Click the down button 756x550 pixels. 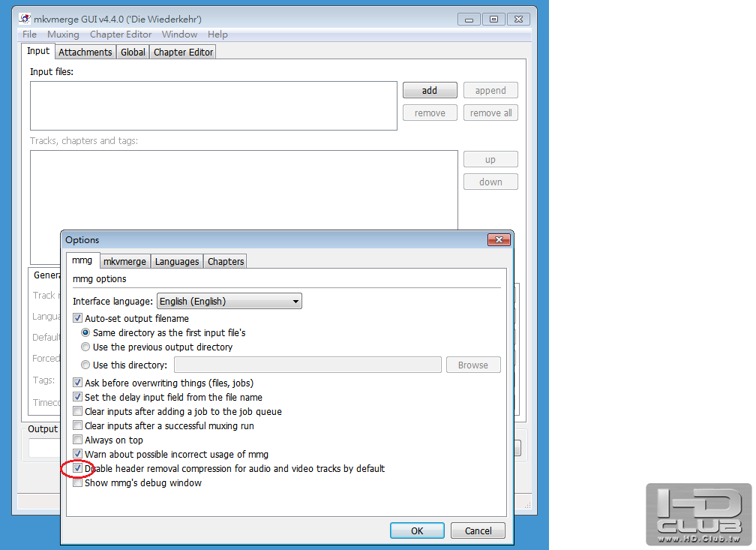click(490, 182)
